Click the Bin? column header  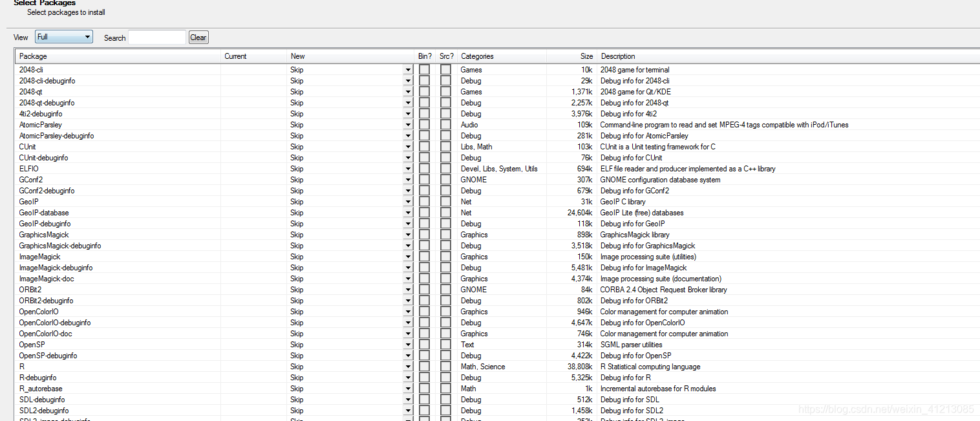[425, 56]
